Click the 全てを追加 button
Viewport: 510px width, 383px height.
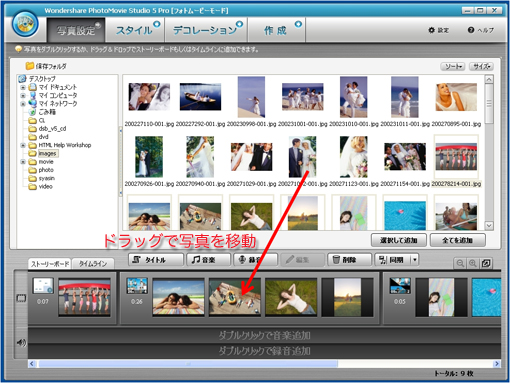point(457,240)
